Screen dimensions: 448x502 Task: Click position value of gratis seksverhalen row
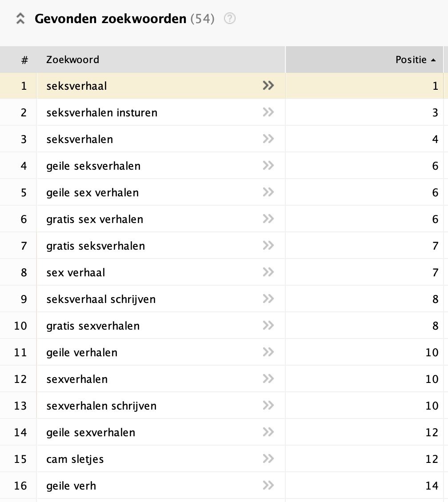[x=435, y=246]
